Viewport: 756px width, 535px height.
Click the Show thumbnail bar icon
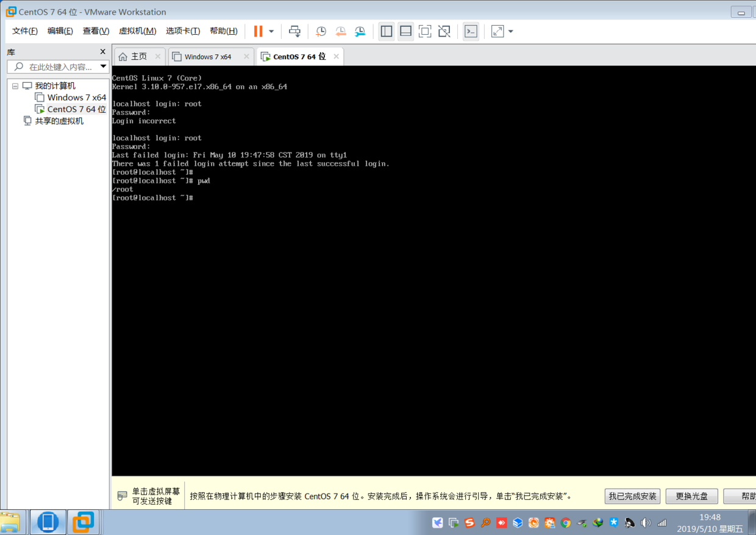(405, 31)
